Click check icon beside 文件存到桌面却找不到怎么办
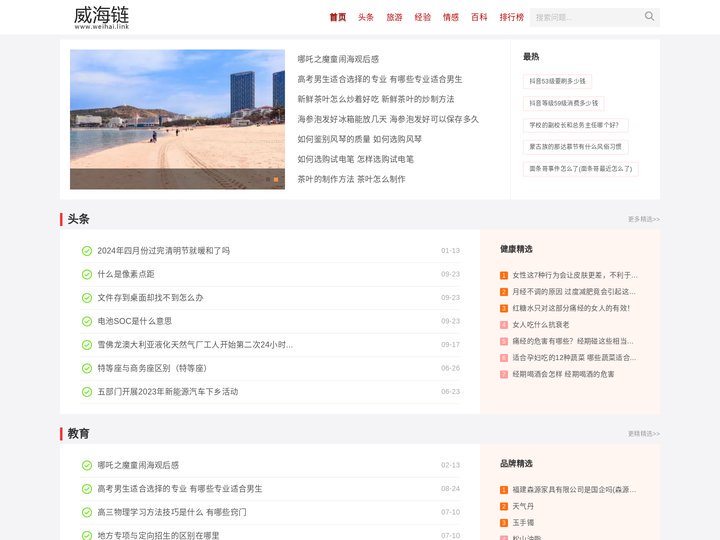 (x=87, y=298)
